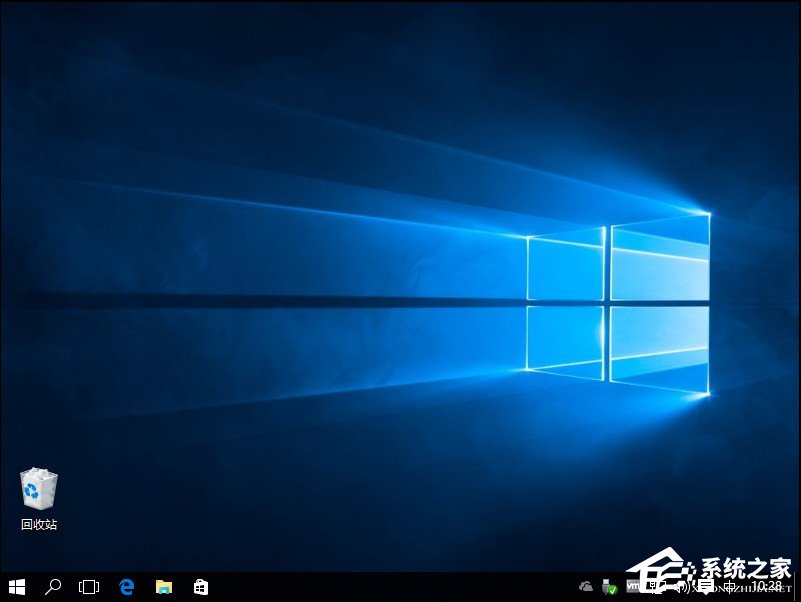Launch Microsoft Edge
This screenshot has height=602, width=801.
click(126, 588)
